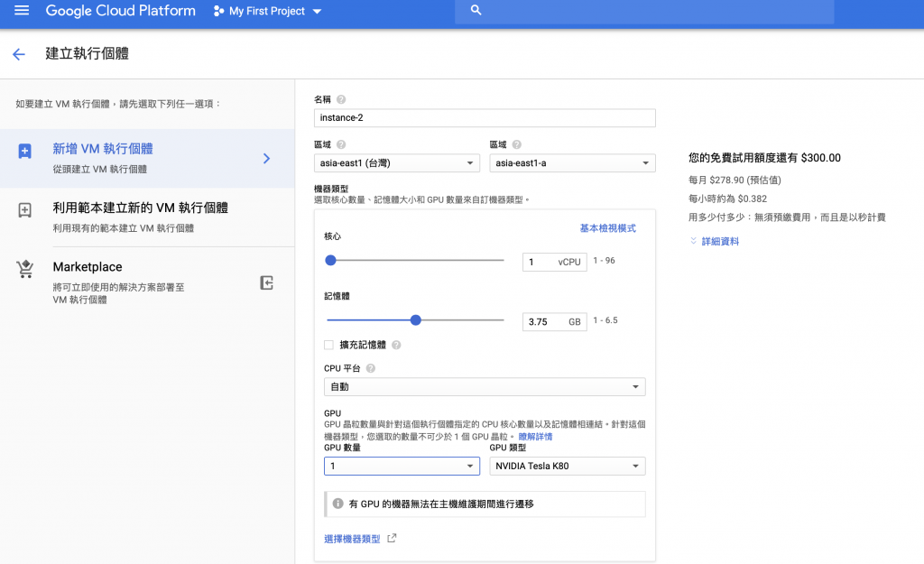Image resolution: width=924 pixels, height=564 pixels.
Task: Toggle the 擴充記憶體 checkbox
Action: pyautogui.click(x=328, y=345)
